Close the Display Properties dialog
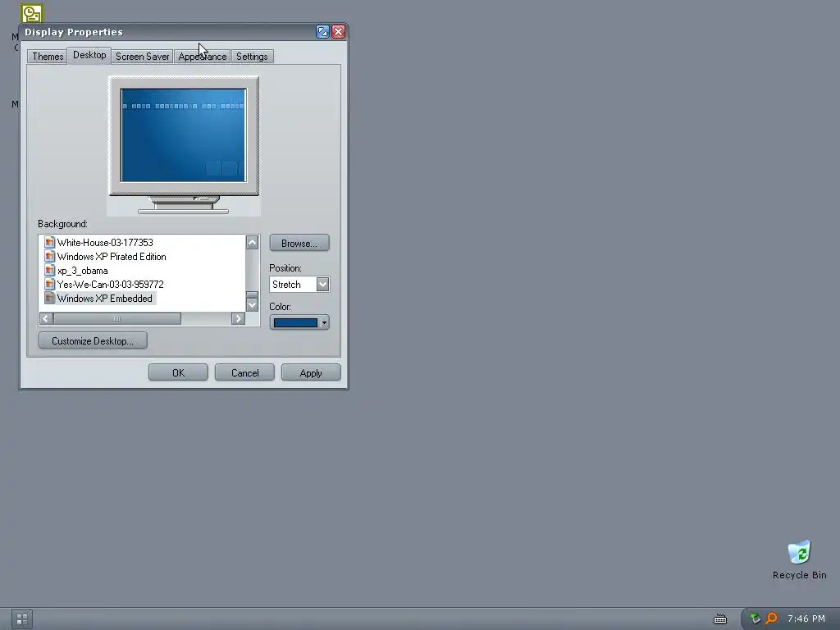The height and width of the screenshot is (630, 840). point(339,32)
